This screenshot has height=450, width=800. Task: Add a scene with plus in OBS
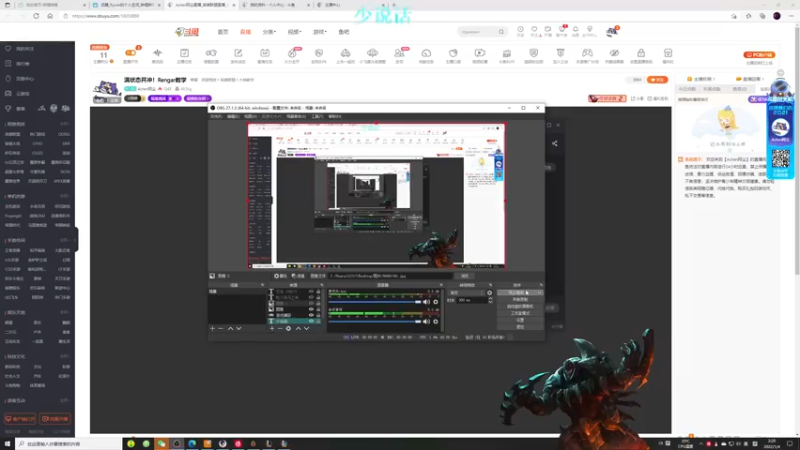[x=213, y=329]
